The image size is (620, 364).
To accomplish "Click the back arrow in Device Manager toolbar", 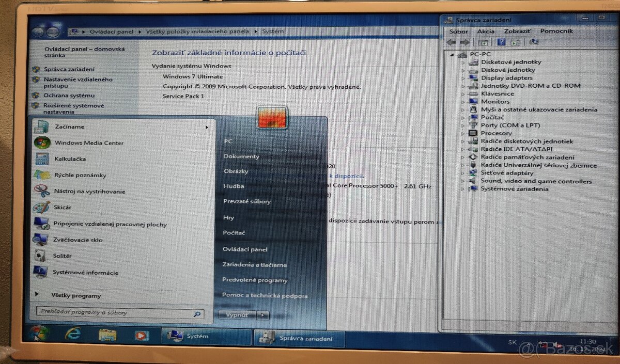I will point(452,42).
